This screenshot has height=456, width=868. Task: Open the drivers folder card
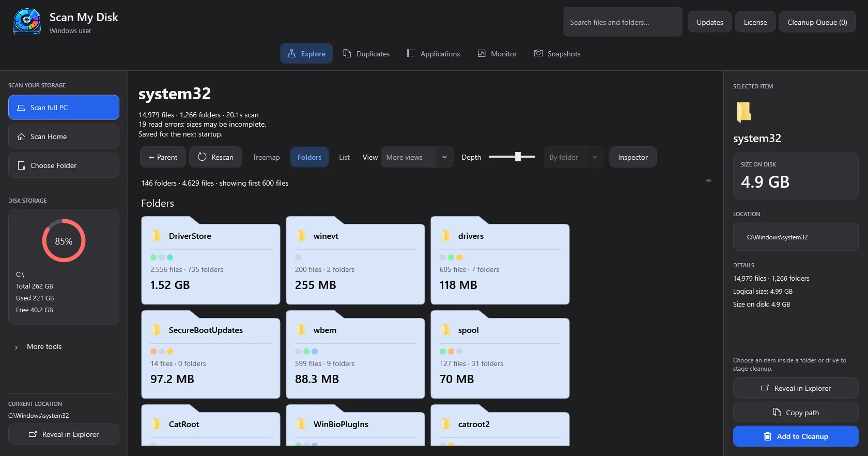(x=500, y=261)
